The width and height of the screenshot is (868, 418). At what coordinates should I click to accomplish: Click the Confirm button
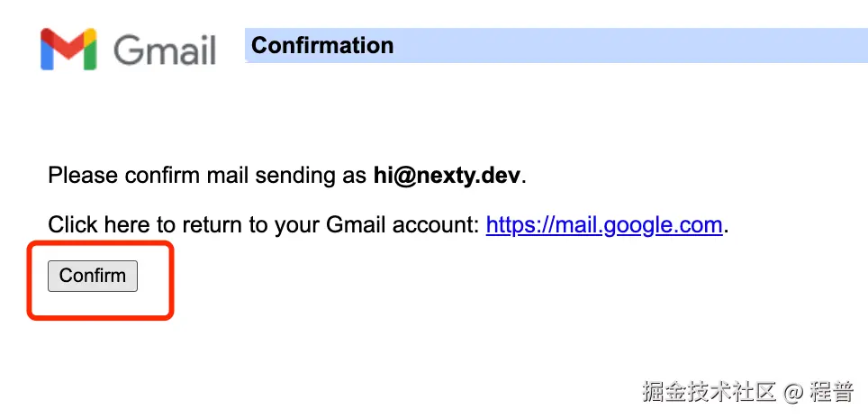(93, 276)
